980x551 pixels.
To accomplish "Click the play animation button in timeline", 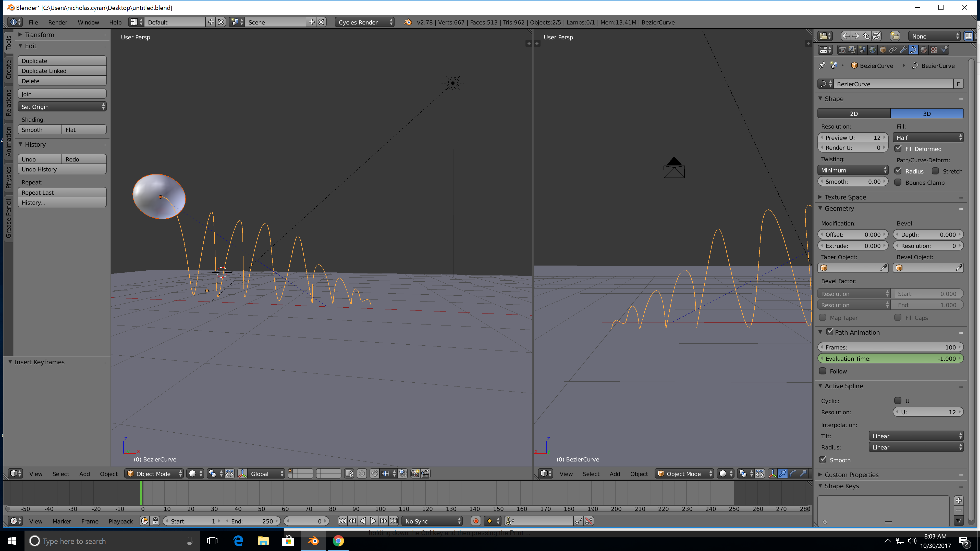I will tap(373, 521).
